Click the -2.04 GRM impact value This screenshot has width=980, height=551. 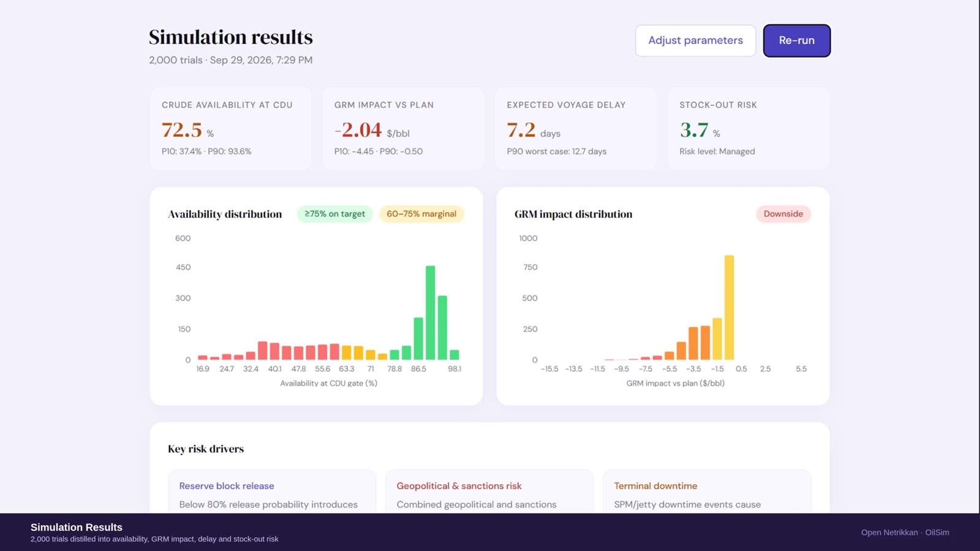pos(358,130)
